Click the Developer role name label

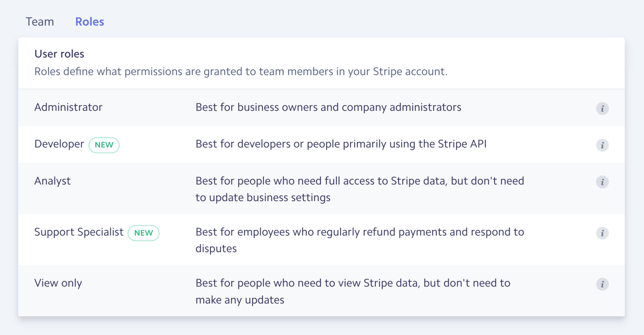pyautogui.click(x=59, y=144)
